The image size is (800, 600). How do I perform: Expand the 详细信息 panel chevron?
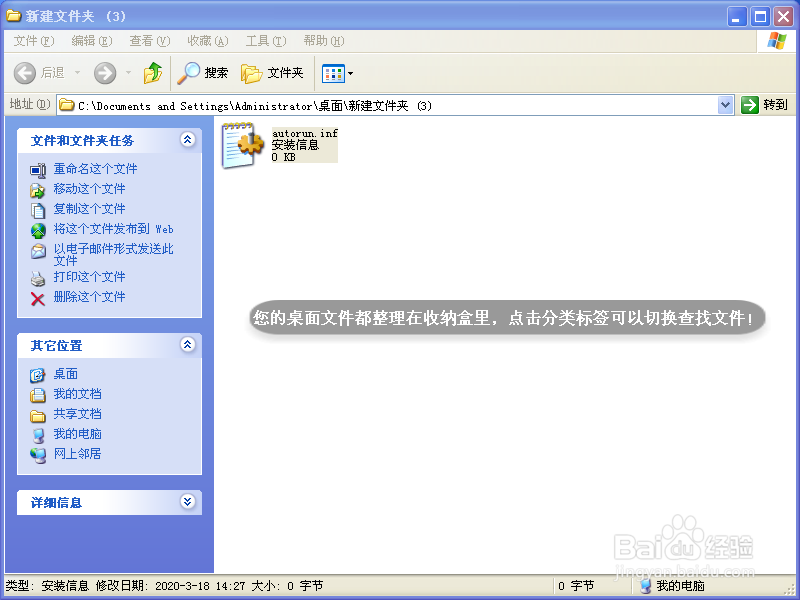pyautogui.click(x=187, y=502)
